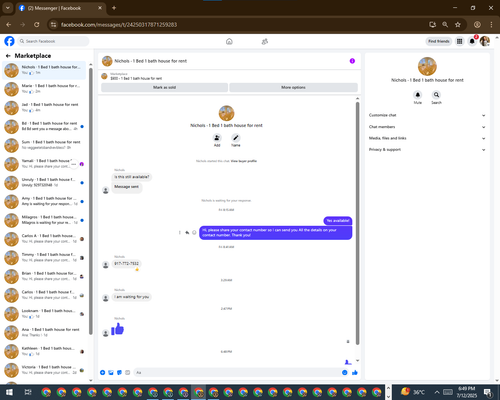500x400 pixels.
Task: Open more actions with the plus icon
Action: (103, 372)
